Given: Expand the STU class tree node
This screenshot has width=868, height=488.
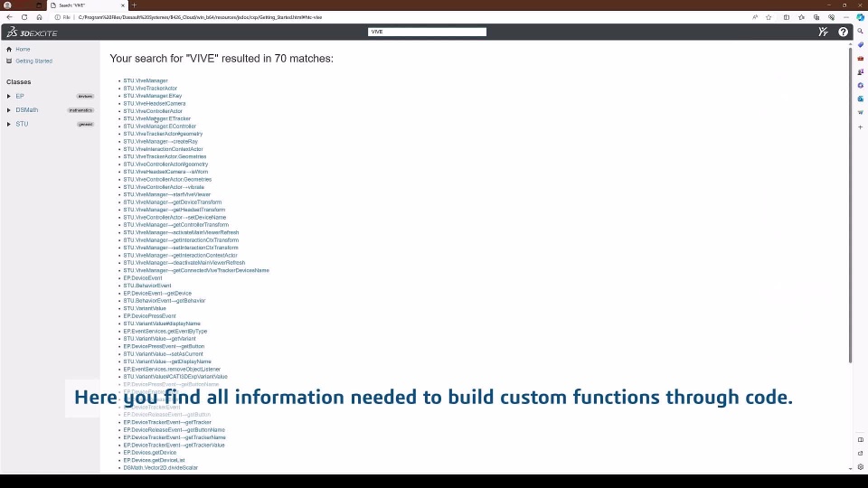Looking at the screenshot, I should 9,124.
